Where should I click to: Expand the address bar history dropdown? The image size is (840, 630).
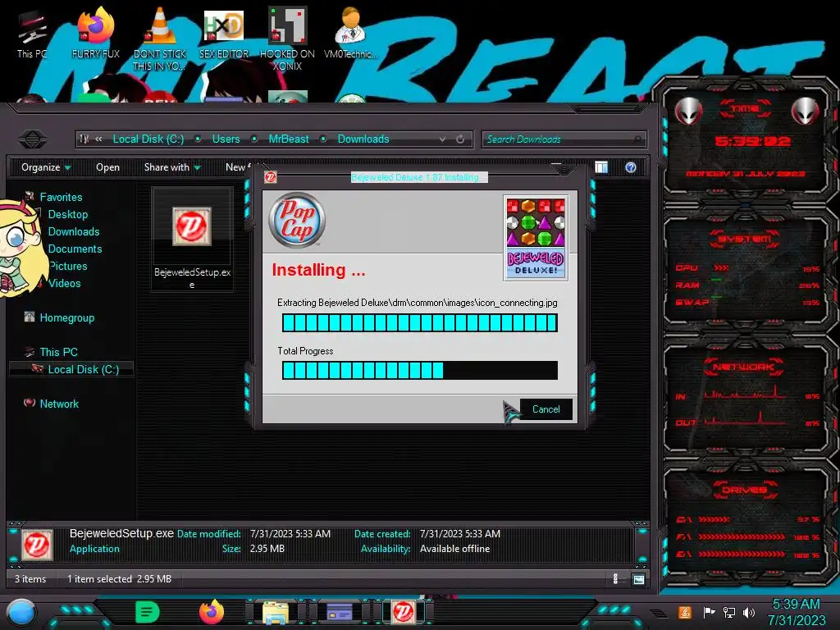[442, 139]
